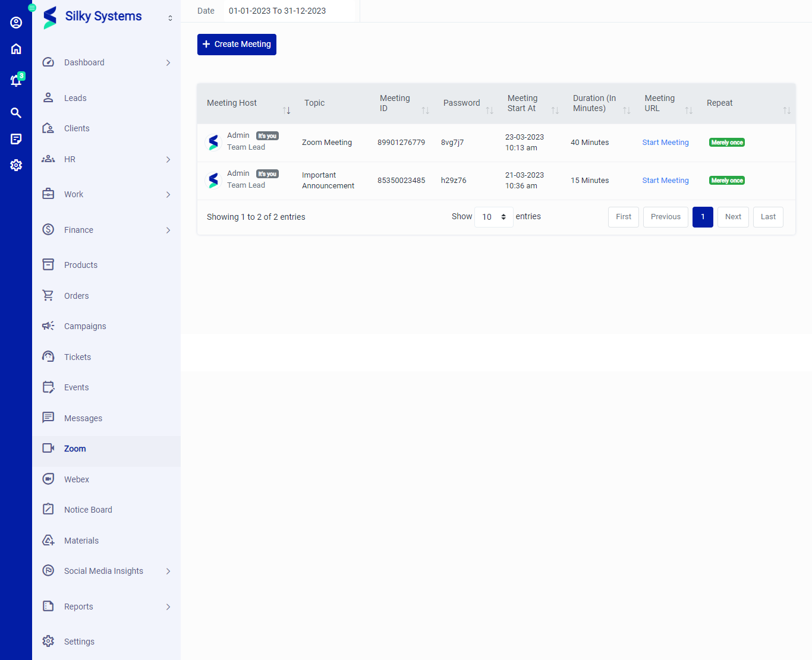This screenshot has width=812, height=660.
Task: Open the entries per page dropdown
Action: 493,217
